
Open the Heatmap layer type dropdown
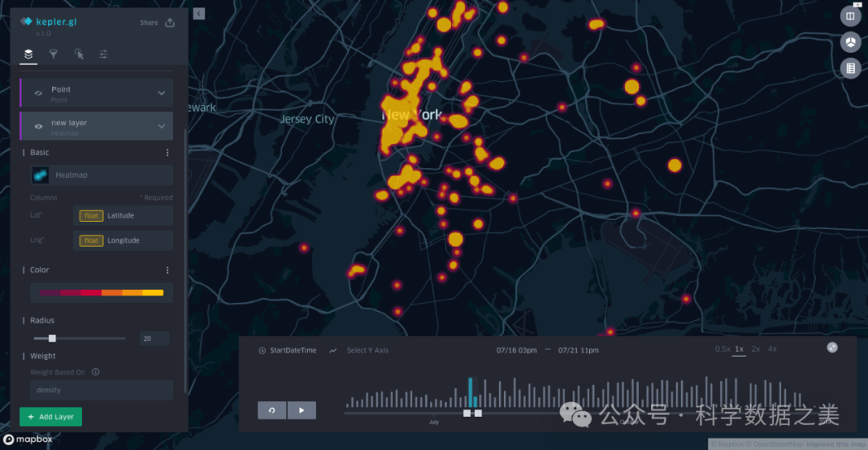[101, 175]
